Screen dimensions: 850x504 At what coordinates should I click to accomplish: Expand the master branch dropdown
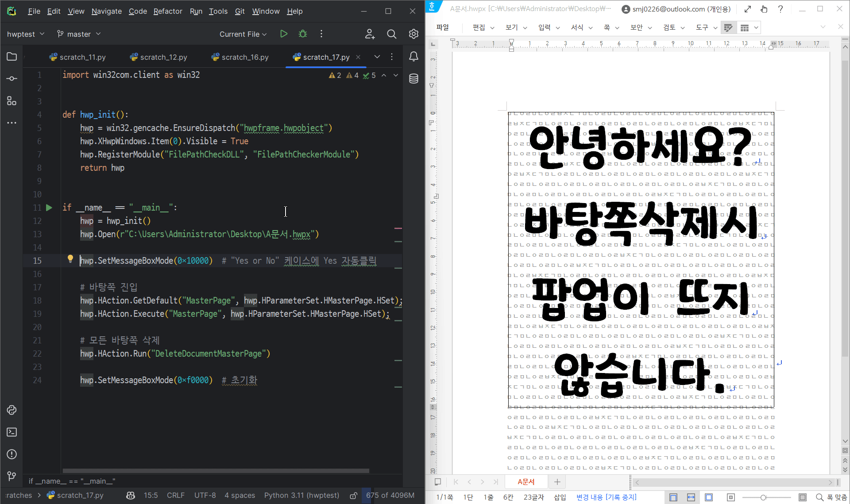[79, 34]
